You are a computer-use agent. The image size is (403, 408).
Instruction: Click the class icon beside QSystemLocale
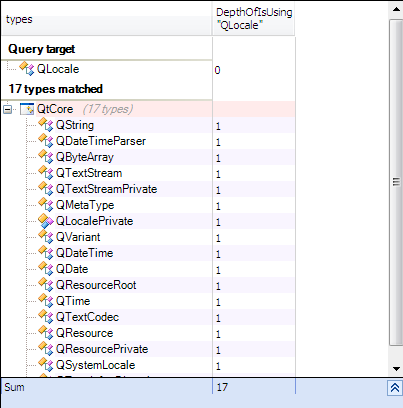pyautogui.click(x=46, y=365)
